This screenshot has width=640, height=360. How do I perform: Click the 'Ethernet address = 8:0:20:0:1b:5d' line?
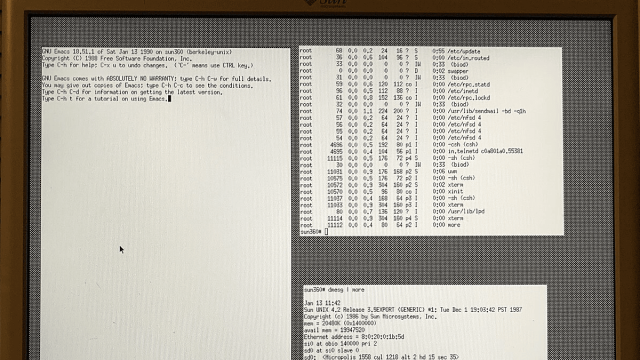[354, 337]
